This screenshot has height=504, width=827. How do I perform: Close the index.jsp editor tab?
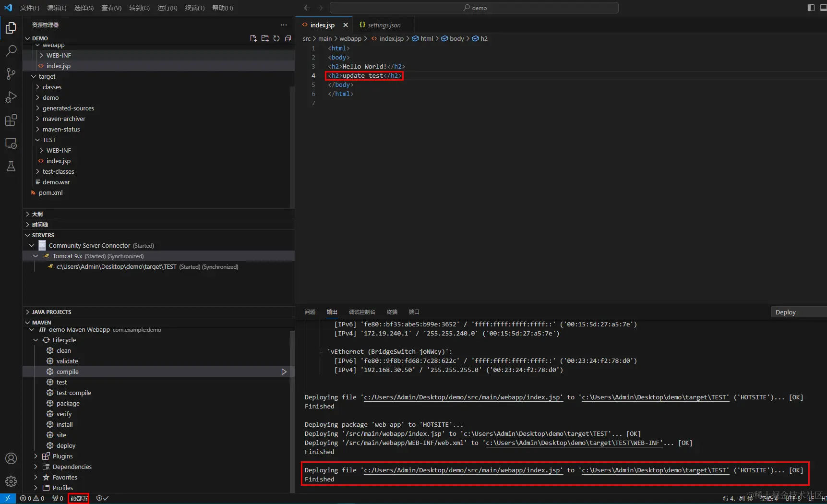point(345,25)
